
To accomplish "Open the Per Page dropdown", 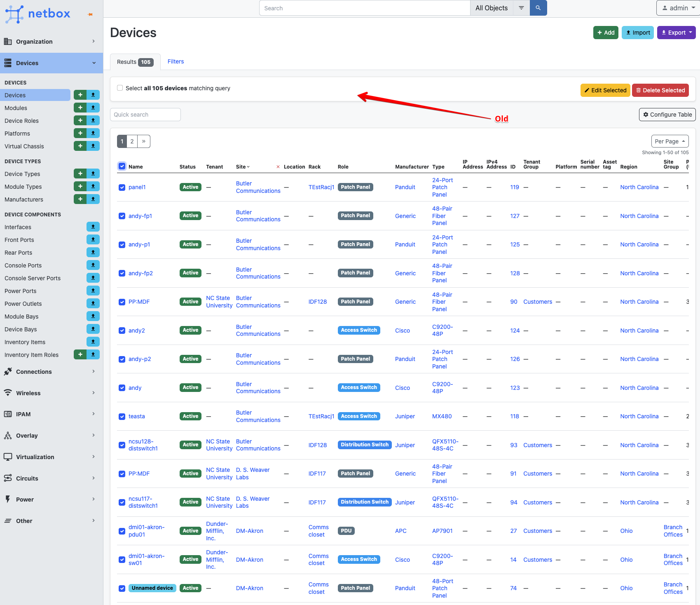I will 670,141.
